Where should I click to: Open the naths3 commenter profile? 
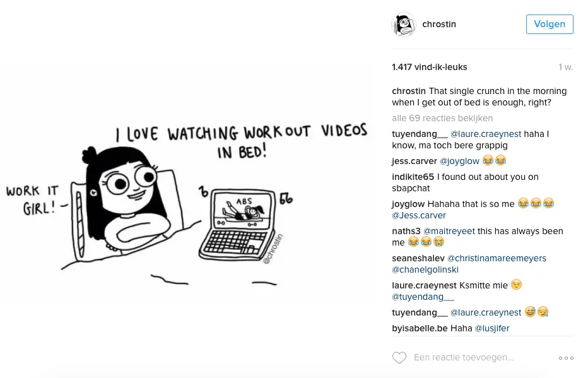(406, 231)
